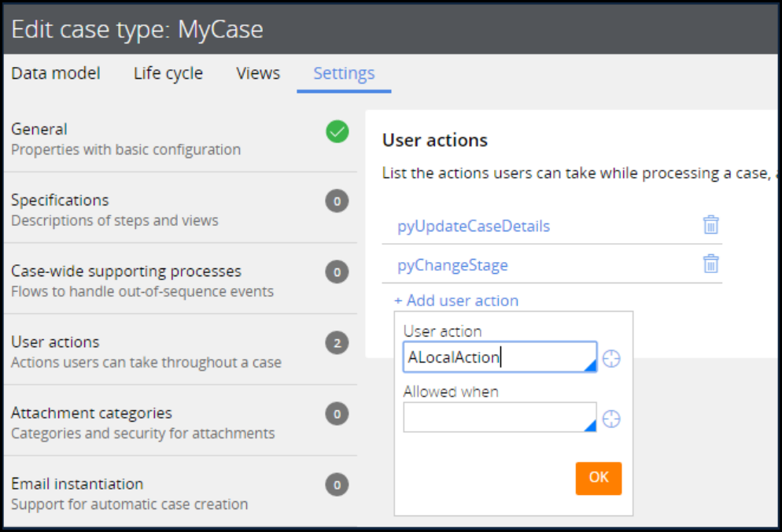The height and width of the screenshot is (532, 782).
Task: Expand Allowed when field autocomplete arrow
Action: tap(590, 426)
